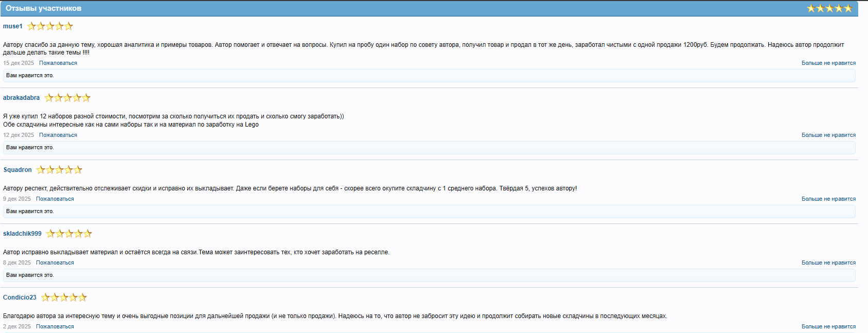Screen dimensions: 868x333
Task: Click review text starting 'Автору респект'
Action: (x=290, y=188)
